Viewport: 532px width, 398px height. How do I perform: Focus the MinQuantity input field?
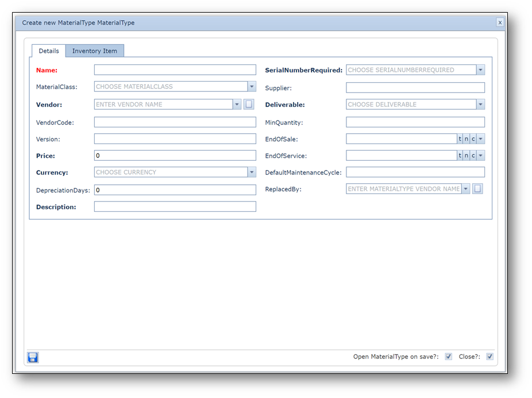coord(415,122)
